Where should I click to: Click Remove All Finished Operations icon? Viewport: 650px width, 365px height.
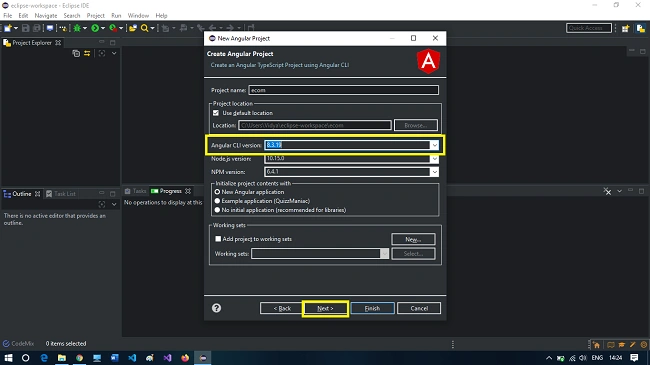coord(607,191)
